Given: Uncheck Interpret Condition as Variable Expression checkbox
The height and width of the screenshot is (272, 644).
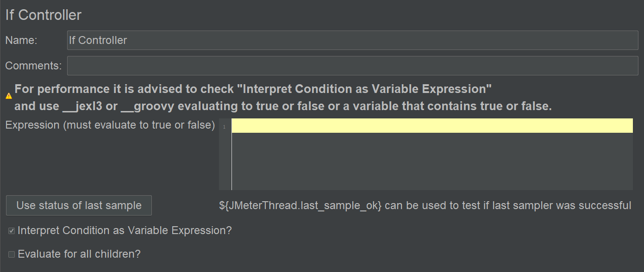Looking at the screenshot, I should tap(12, 230).
